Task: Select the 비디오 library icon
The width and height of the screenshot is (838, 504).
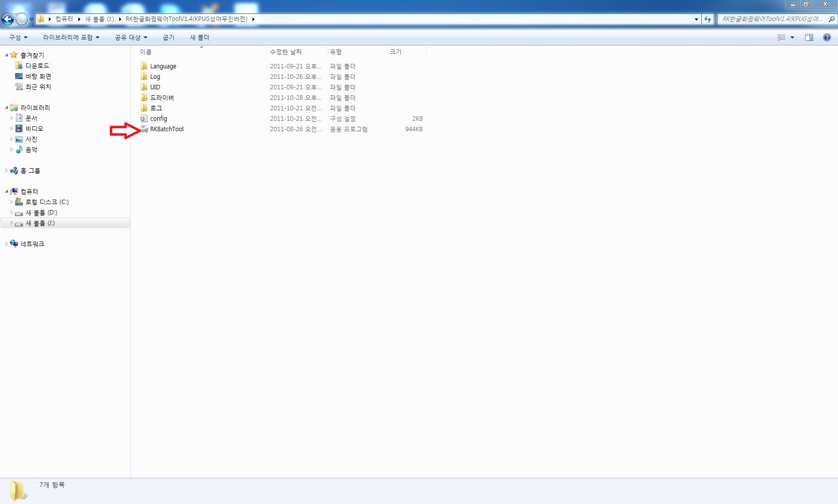Action: [x=19, y=129]
